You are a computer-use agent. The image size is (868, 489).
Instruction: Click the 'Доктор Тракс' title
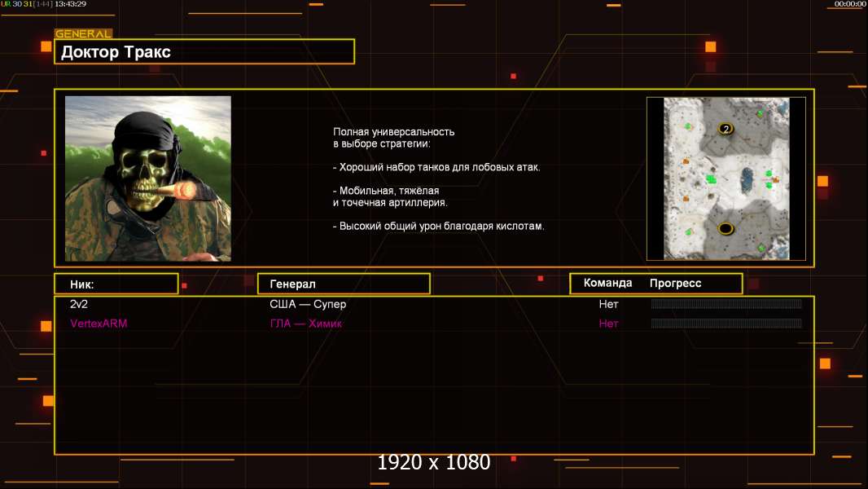coord(116,52)
